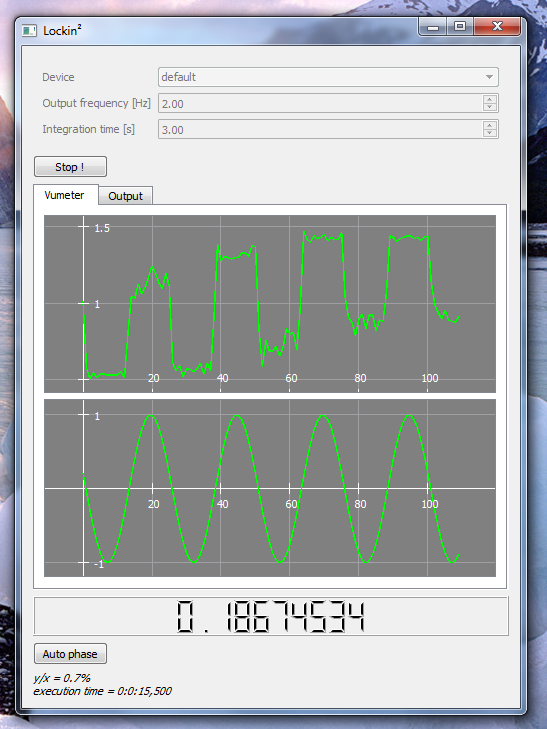
Task: Minimize the Lockin² window
Action: 433,27
